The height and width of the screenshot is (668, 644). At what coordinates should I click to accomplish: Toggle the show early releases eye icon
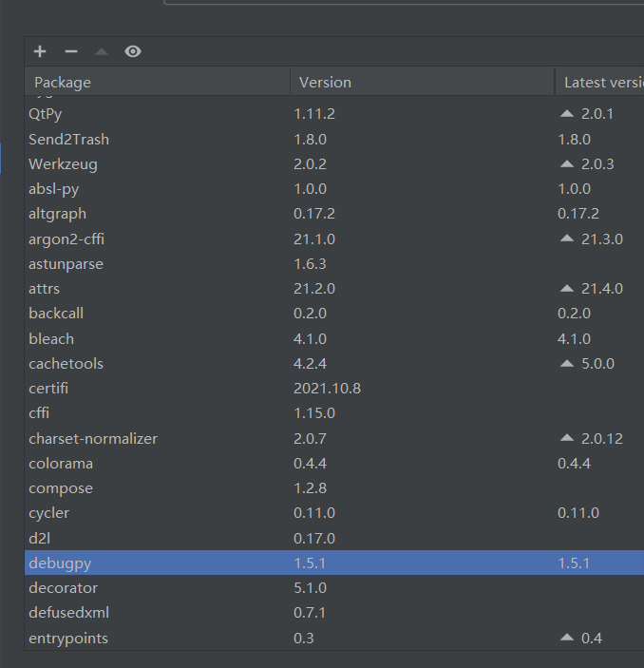(133, 51)
